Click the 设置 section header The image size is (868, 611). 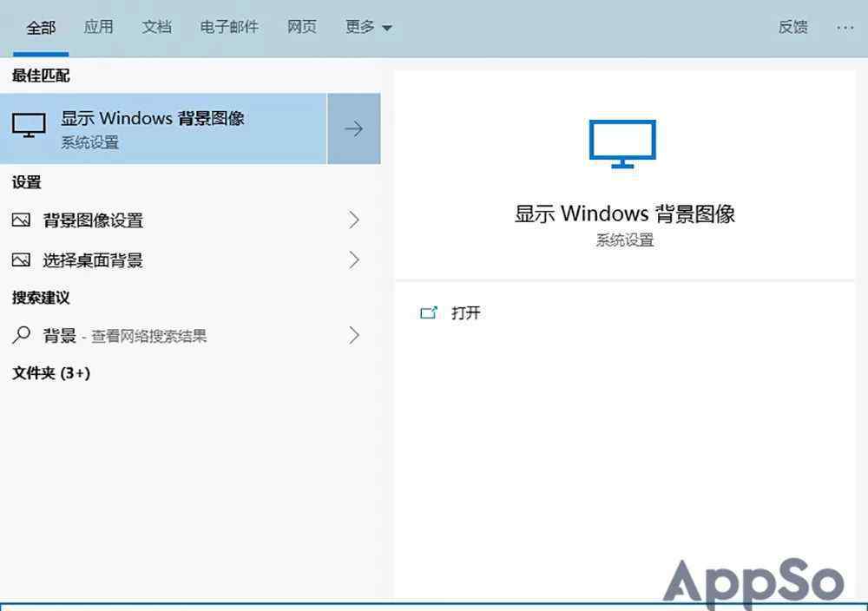27,182
